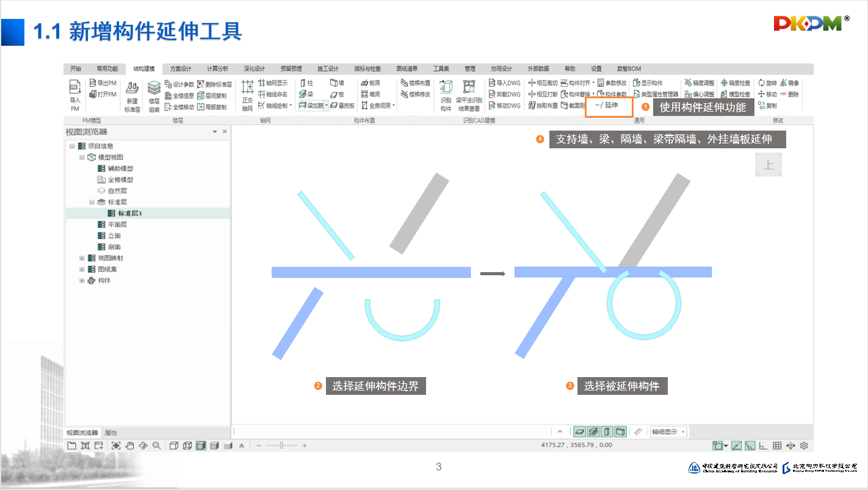This screenshot has height=490, width=868.
Task: Expand the 构件 tree node
Action: (82, 281)
